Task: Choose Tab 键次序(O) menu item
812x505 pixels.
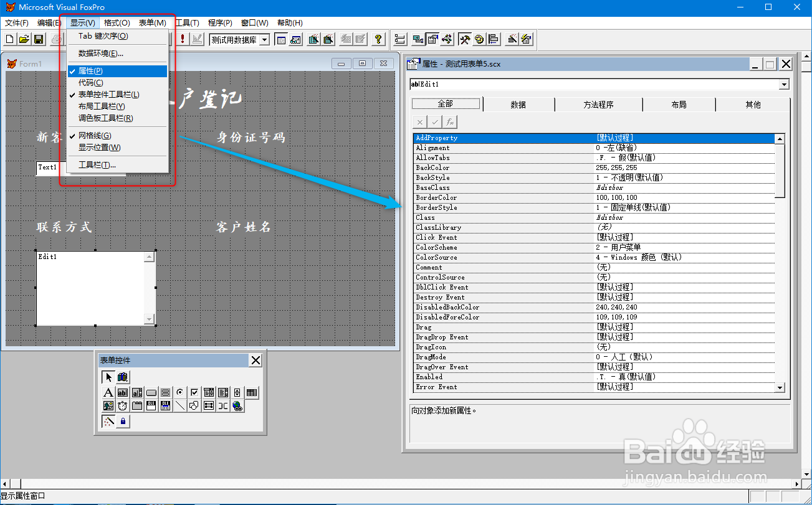Action: (117, 36)
